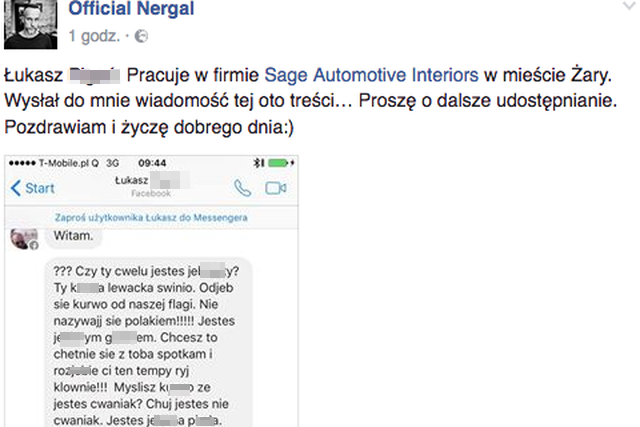
Task: Tap the 09:44 clock in status bar
Action: pyautogui.click(x=152, y=163)
